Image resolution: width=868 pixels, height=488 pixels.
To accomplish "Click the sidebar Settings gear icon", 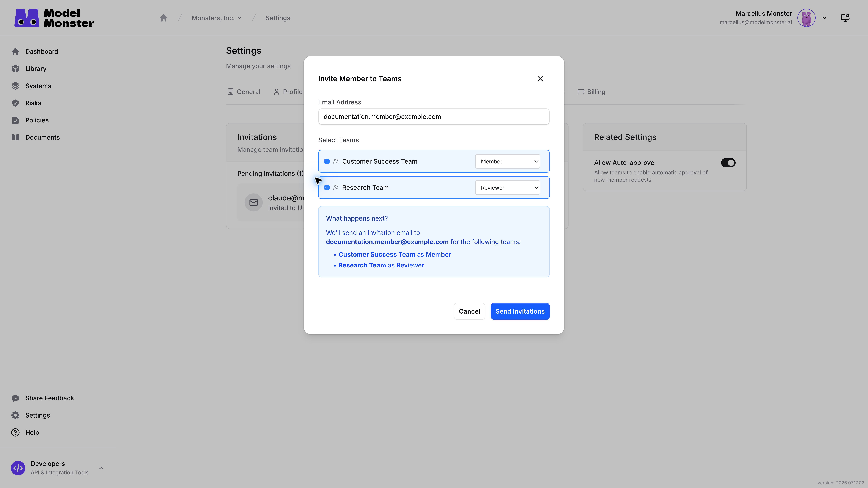I will [16, 415].
